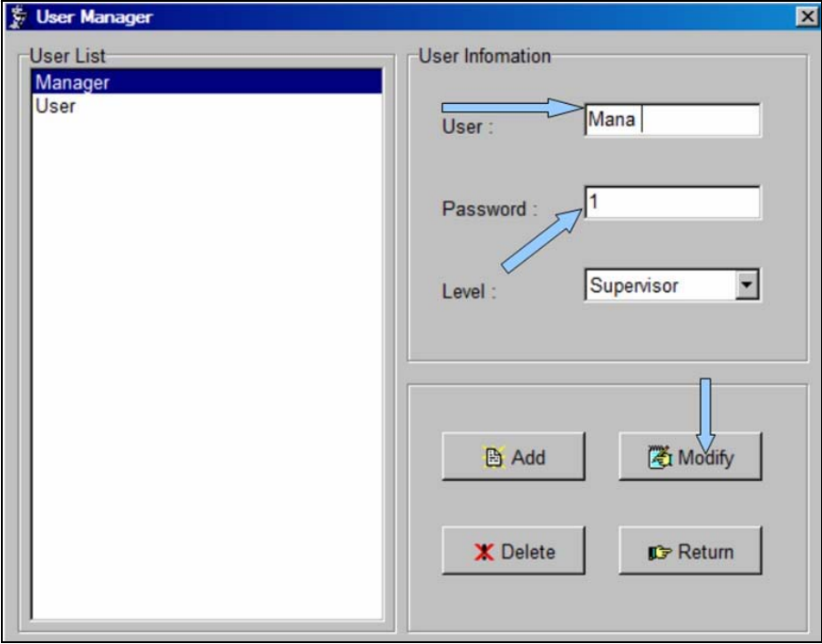Screen dimensions: 822x644
Task: Focus the Password input field
Action: coord(672,203)
